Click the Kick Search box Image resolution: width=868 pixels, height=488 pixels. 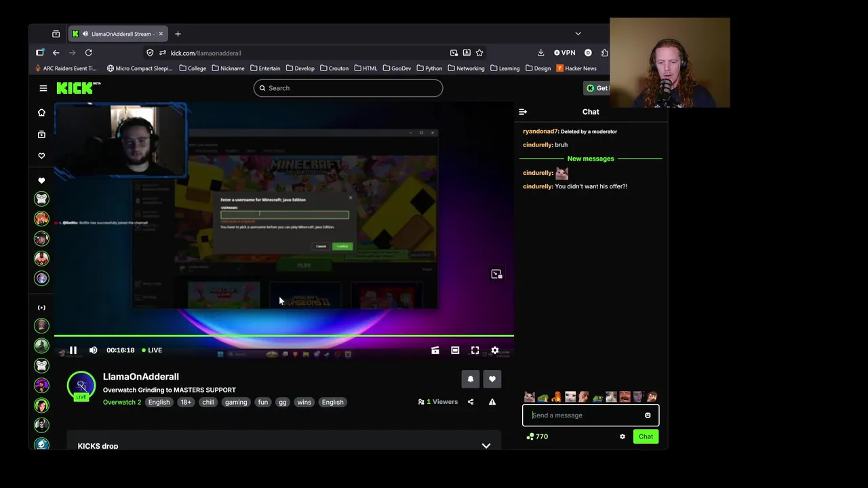coord(349,88)
